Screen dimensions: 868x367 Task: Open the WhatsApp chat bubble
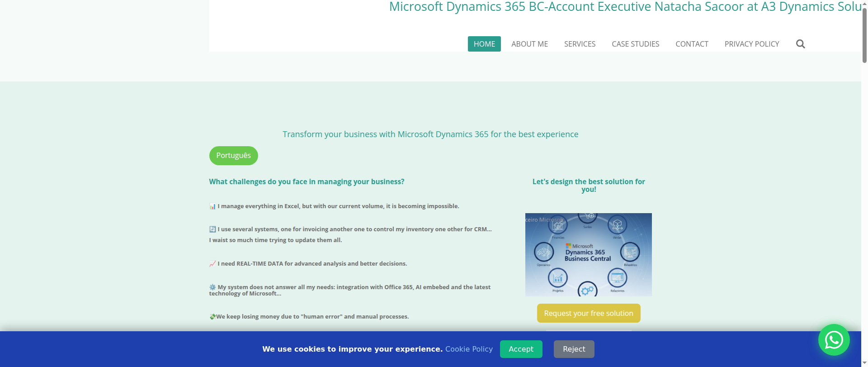pos(834,340)
